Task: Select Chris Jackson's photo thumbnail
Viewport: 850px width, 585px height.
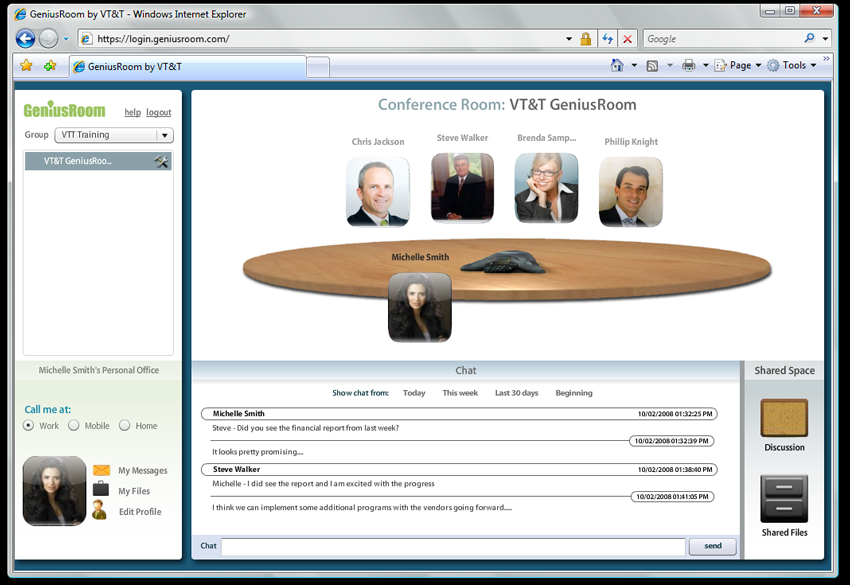Action: [377, 191]
